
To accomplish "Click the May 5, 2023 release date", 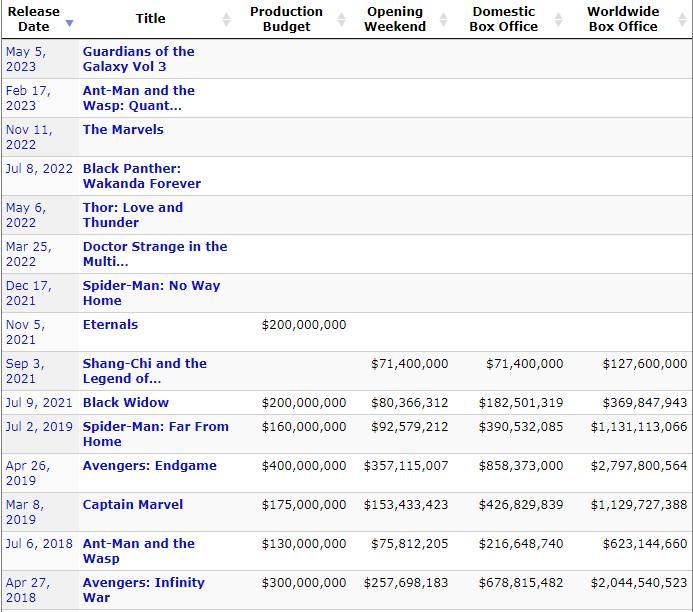I will (26, 59).
